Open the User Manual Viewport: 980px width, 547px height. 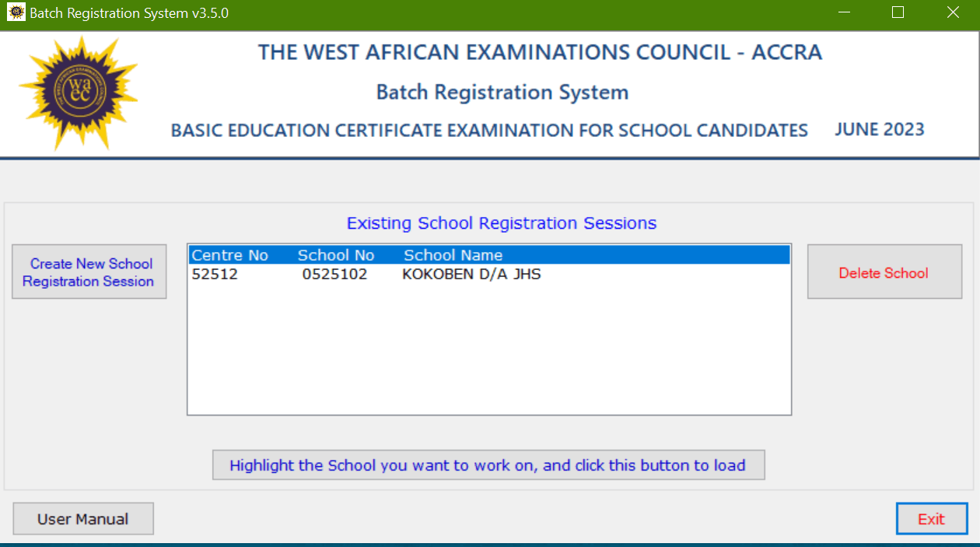coord(83,519)
